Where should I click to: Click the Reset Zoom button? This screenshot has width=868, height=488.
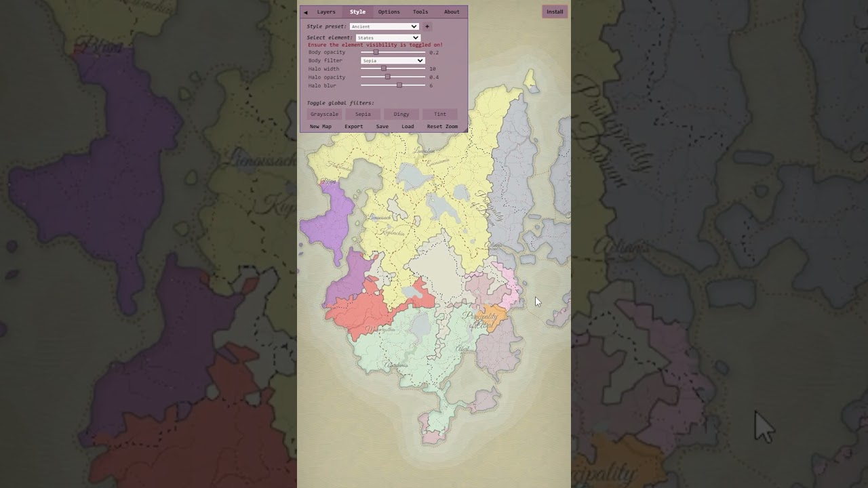point(442,127)
